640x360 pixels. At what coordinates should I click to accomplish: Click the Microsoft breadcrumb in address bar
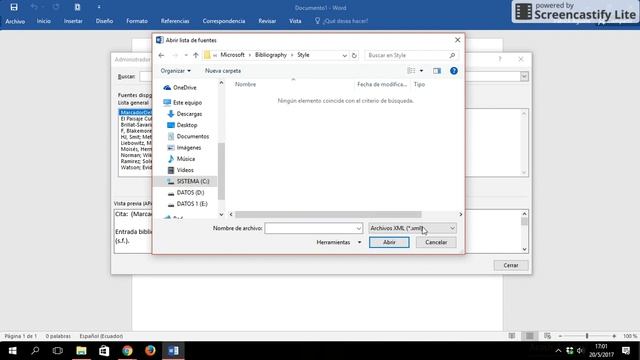tap(232, 55)
